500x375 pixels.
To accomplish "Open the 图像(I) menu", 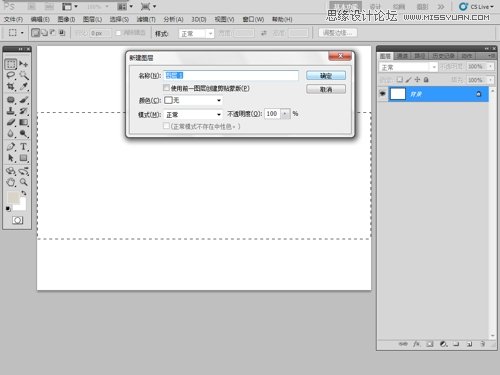I will (x=66, y=19).
